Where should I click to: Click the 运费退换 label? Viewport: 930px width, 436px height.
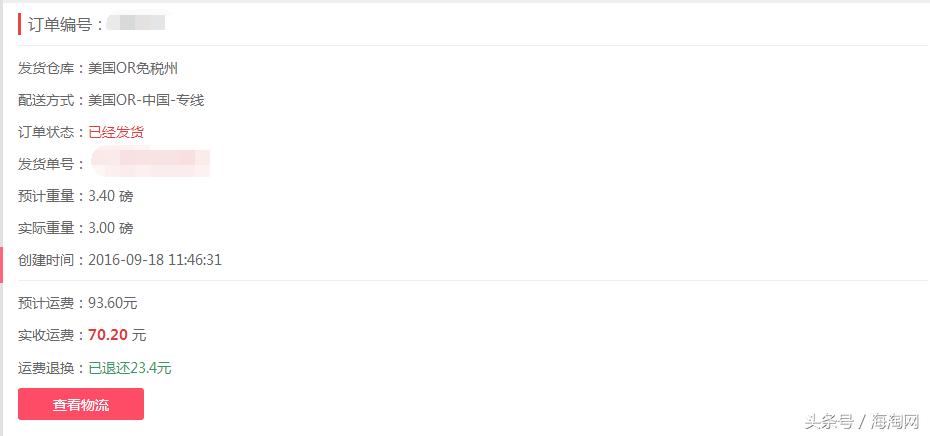click(x=52, y=368)
